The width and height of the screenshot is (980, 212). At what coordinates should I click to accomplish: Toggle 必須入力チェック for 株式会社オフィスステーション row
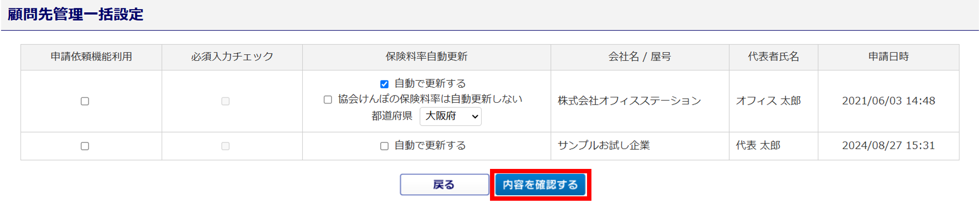point(225,101)
